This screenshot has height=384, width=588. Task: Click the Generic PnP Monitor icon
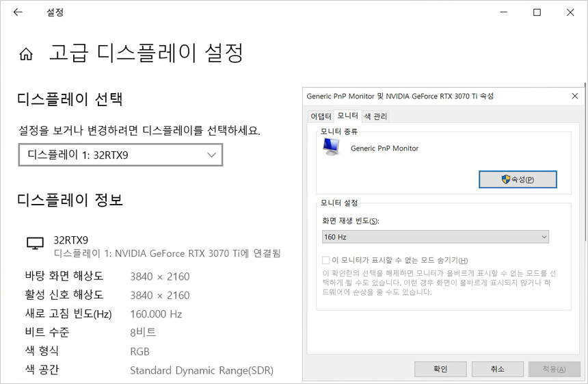pyautogui.click(x=332, y=146)
